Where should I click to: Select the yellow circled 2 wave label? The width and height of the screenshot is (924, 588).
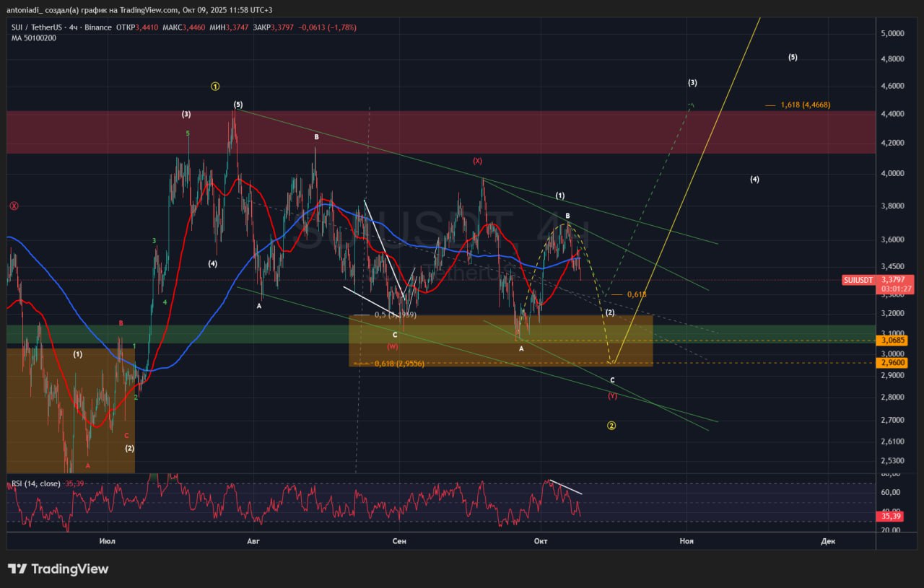(611, 426)
